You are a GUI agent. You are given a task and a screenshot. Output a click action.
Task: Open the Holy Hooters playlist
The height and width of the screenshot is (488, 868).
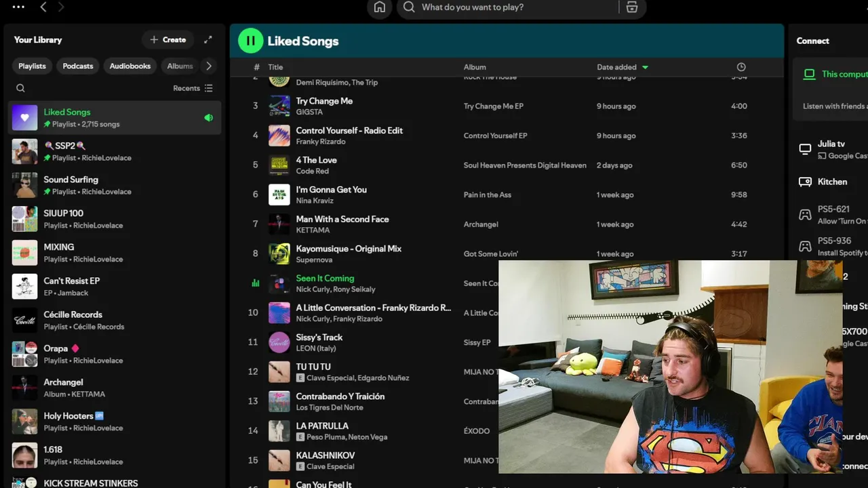click(x=115, y=422)
